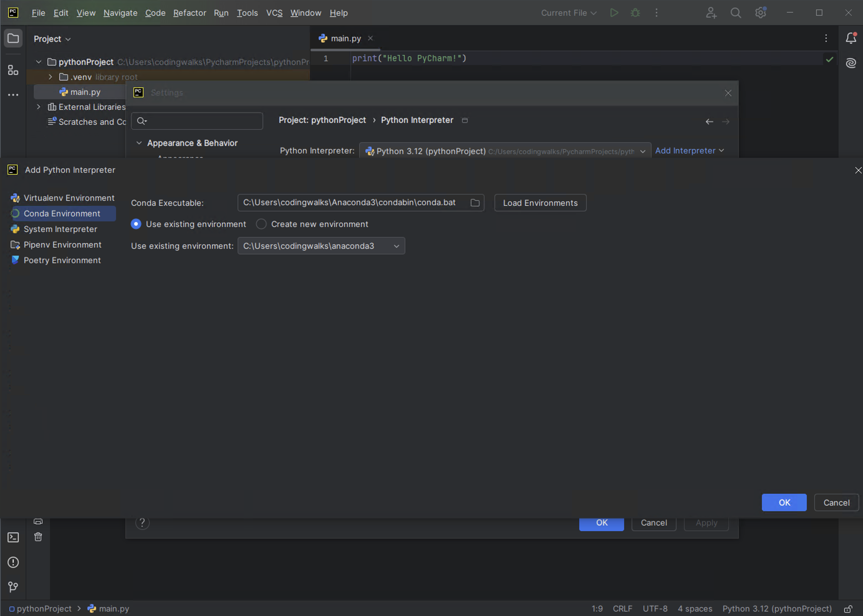Open the Notifications bell icon
863x616 pixels.
851,38
